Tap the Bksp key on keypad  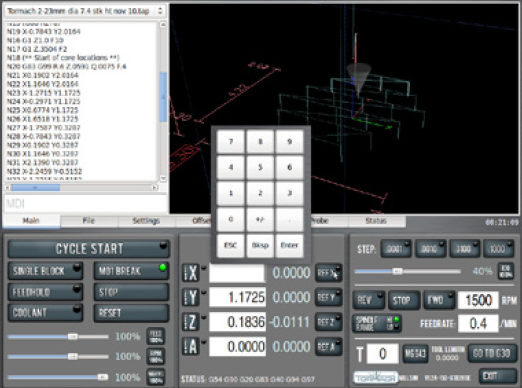coord(260,245)
